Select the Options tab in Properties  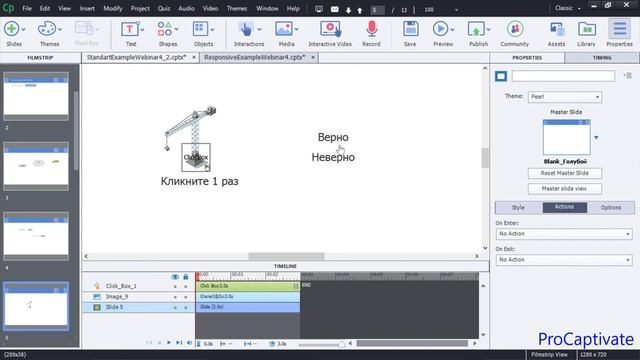[x=611, y=208]
